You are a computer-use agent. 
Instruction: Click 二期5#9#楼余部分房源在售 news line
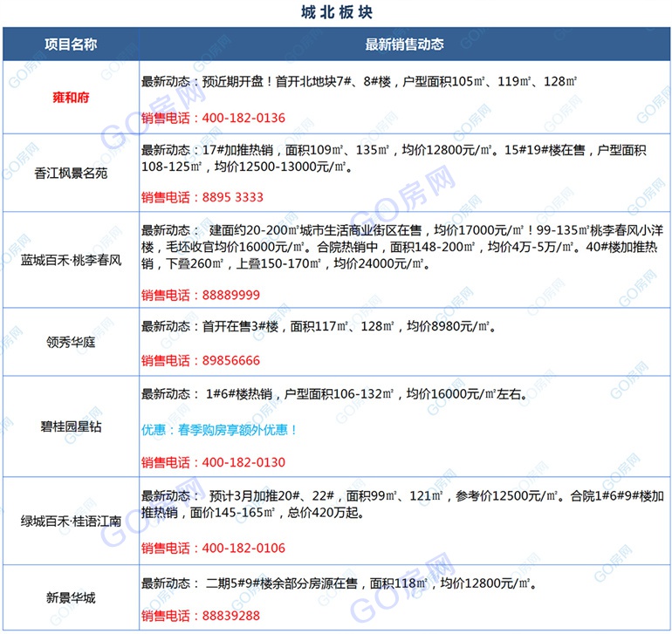339,583
